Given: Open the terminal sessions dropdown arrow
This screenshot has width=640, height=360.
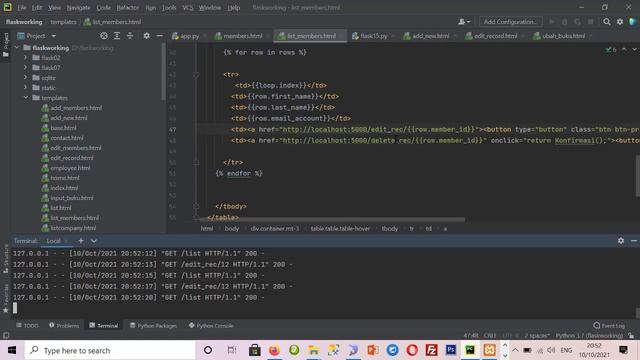Looking at the screenshot, I should pyautogui.click(x=94, y=241).
